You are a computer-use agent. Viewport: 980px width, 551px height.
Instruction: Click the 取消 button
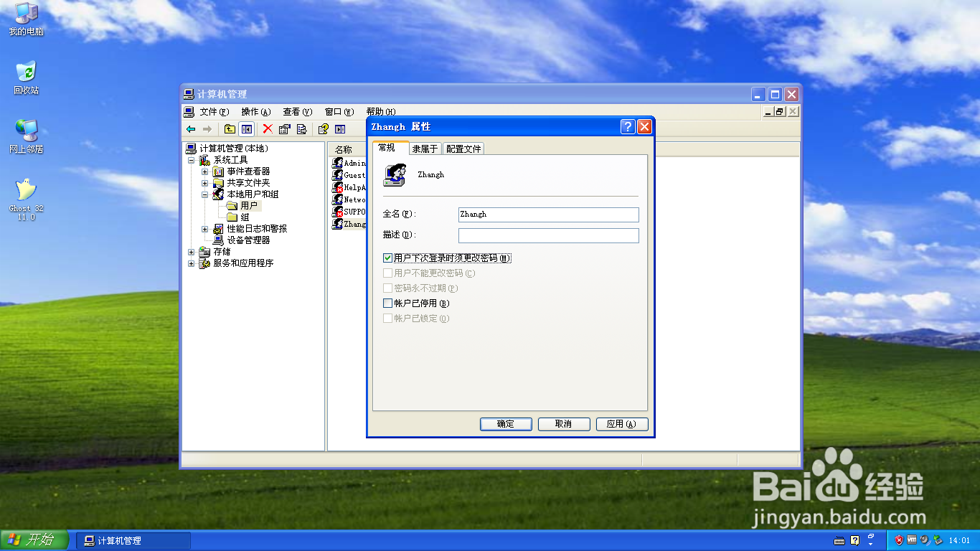click(x=564, y=424)
